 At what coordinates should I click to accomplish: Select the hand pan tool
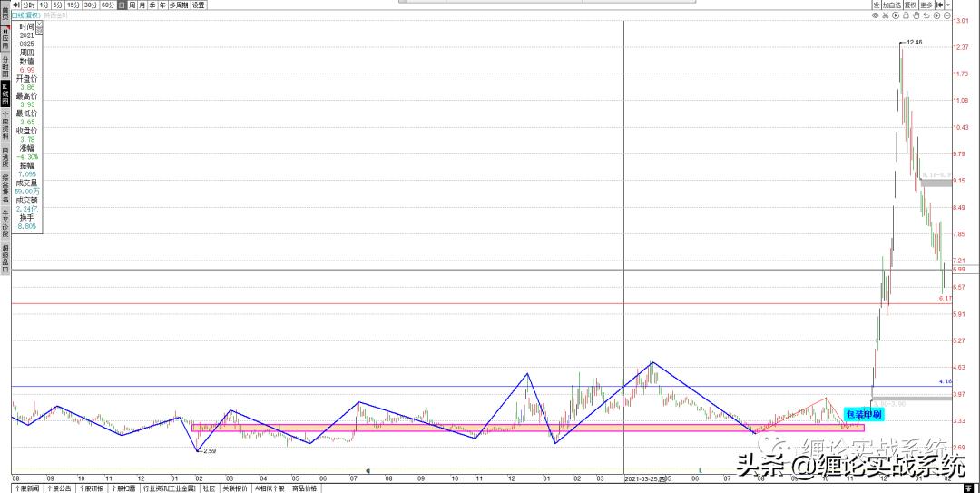[x=916, y=15]
